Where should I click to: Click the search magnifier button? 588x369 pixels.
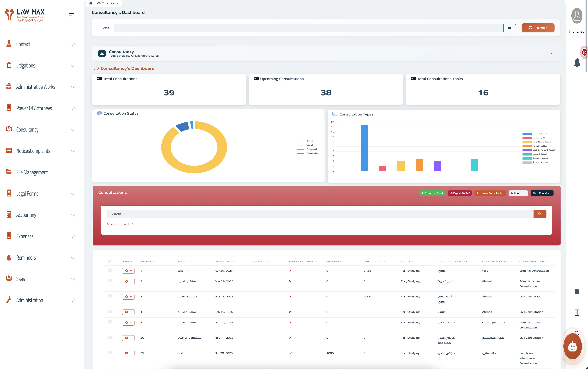[540, 214]
